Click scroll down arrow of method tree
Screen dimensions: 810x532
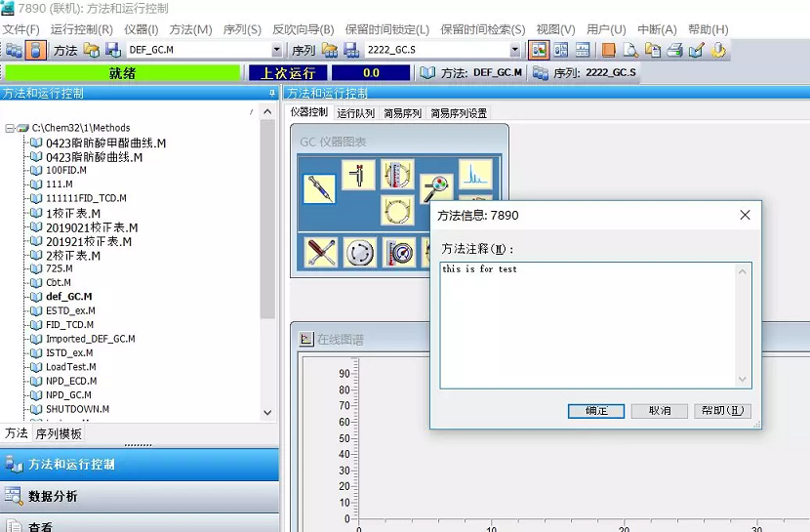267,412
